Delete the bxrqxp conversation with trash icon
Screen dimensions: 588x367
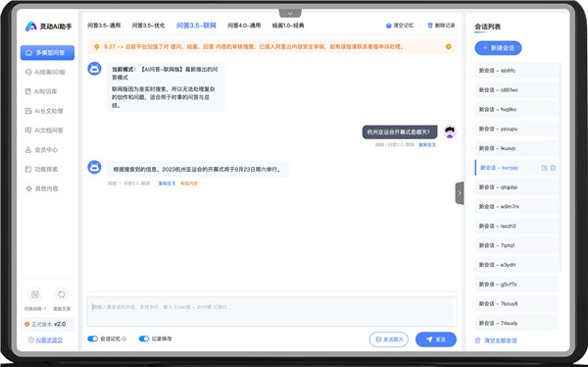pyautogui.click(x=553, y=168)
